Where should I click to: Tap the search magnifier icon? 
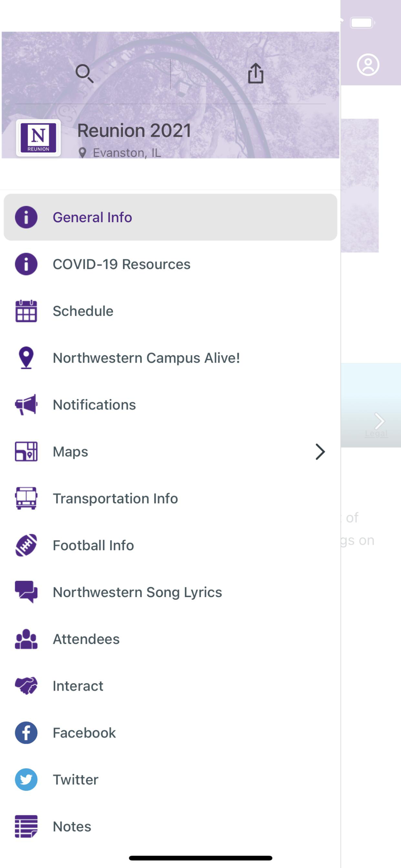pos(84,73)
